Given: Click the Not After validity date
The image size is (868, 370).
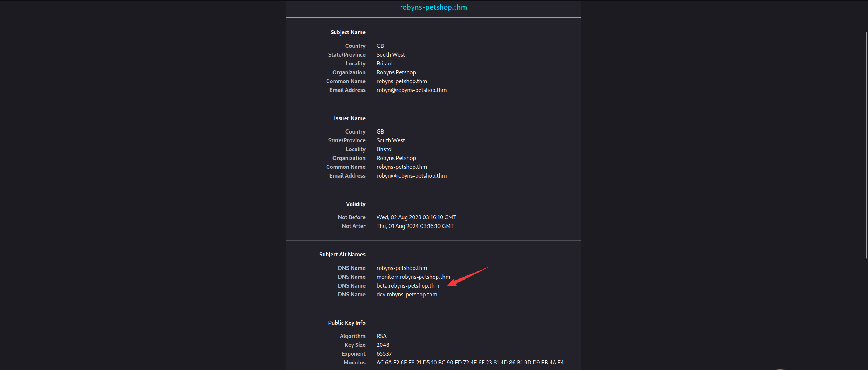Looking at the screenshot, I should point(415,226).
